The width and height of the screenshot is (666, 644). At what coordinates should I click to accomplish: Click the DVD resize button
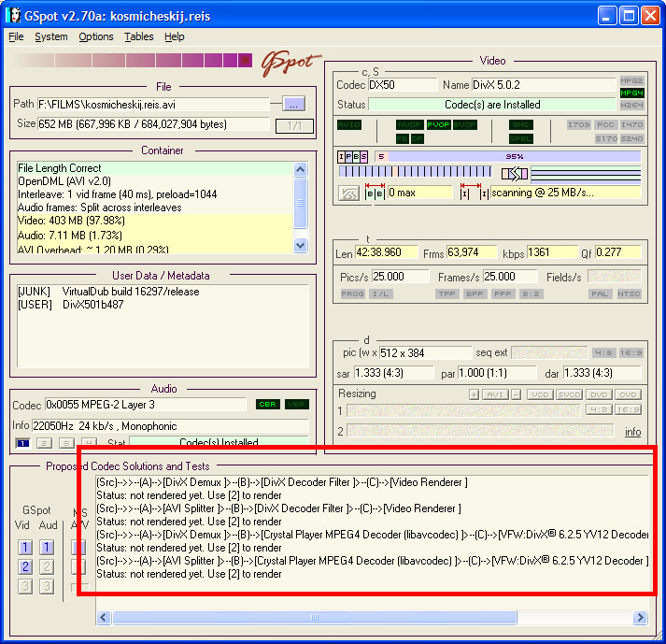(599, 394)
